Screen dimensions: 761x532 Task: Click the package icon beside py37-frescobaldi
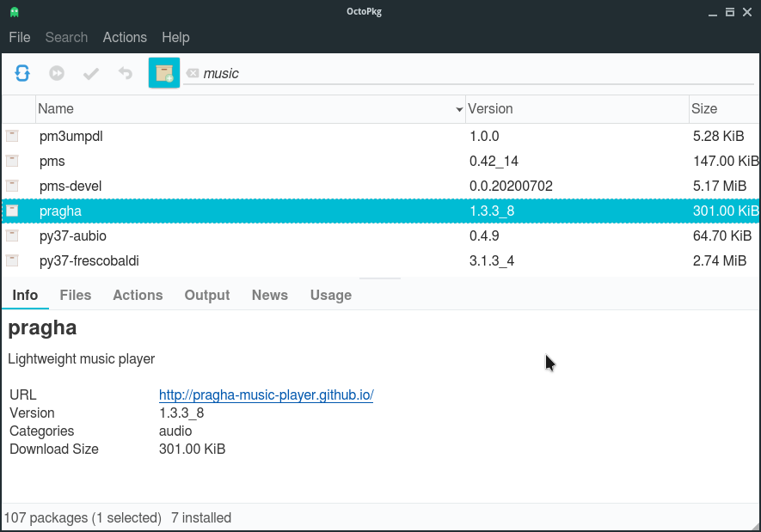click(x=12, y=260)
